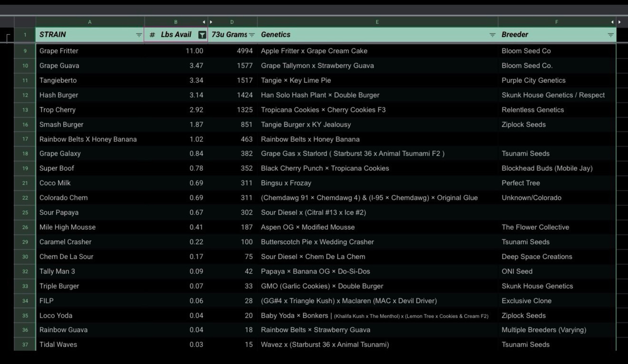Select column F header letter
The height and width of the screenshot is (364, 628).
556,22
